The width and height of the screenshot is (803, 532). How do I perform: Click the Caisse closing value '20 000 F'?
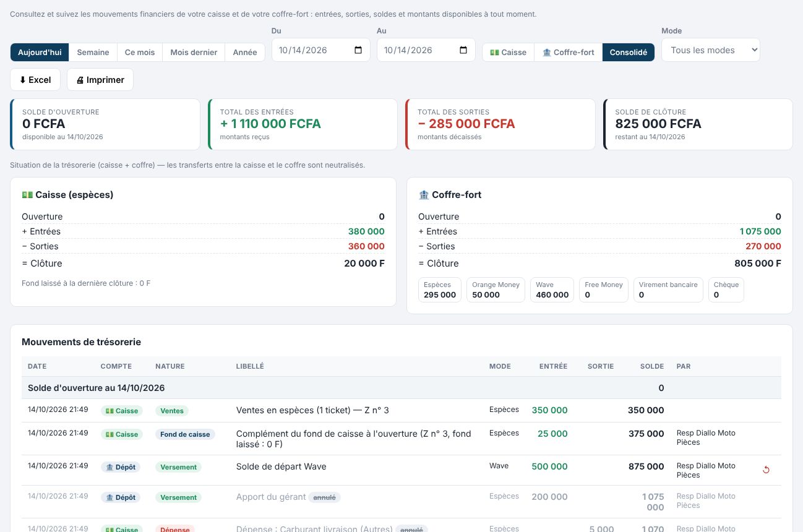pyautogui.click(x=364, y=264)
